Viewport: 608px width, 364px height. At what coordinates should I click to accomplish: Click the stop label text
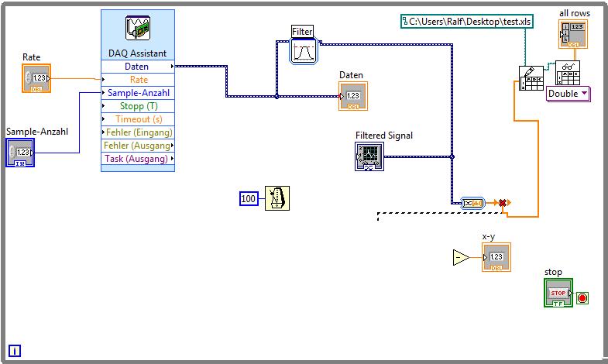click(x=553, y=272)
